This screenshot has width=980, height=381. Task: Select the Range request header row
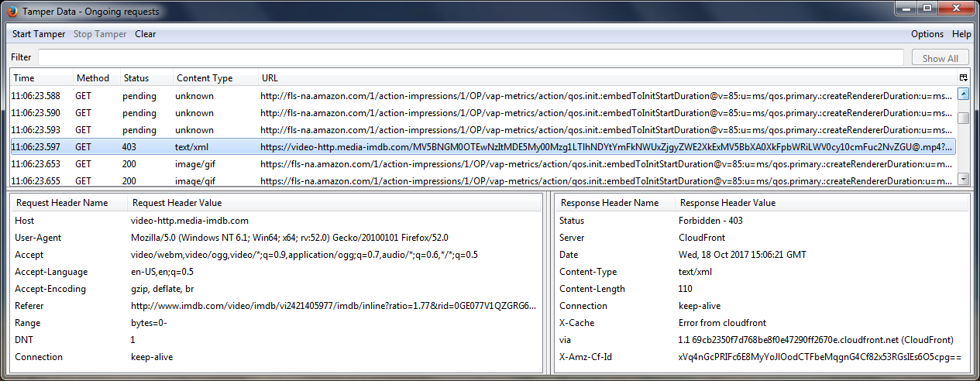(275, 323)
